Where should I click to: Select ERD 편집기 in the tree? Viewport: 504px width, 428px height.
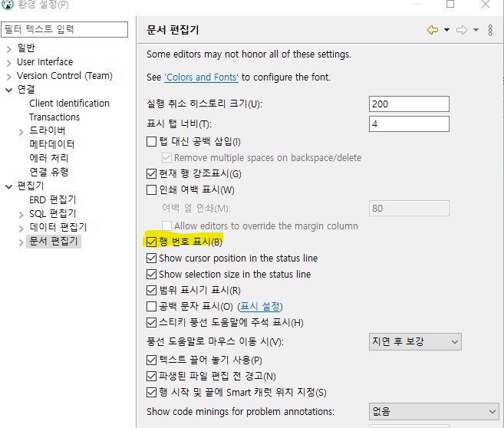click(x=53, y=200)
